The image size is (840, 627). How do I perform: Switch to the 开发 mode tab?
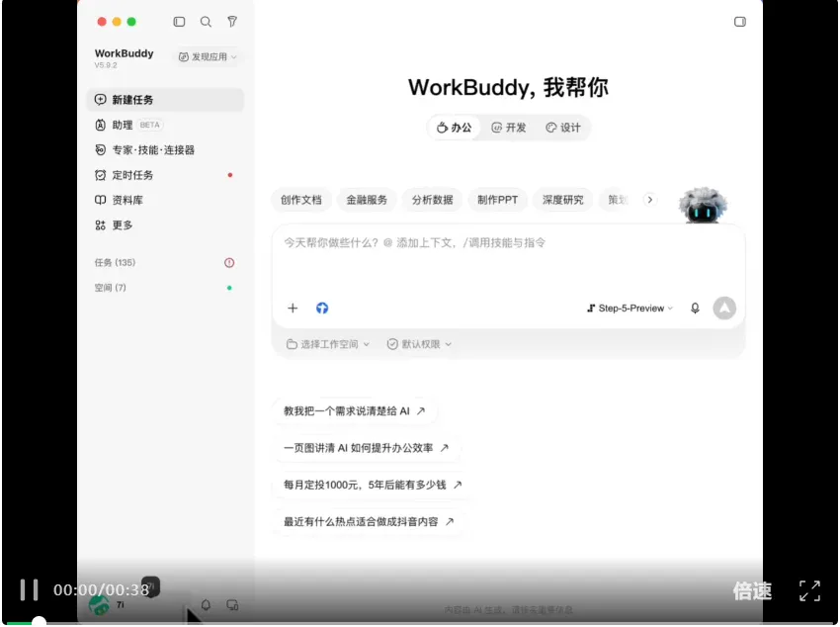pyautogui.click(x=509, y=128)
